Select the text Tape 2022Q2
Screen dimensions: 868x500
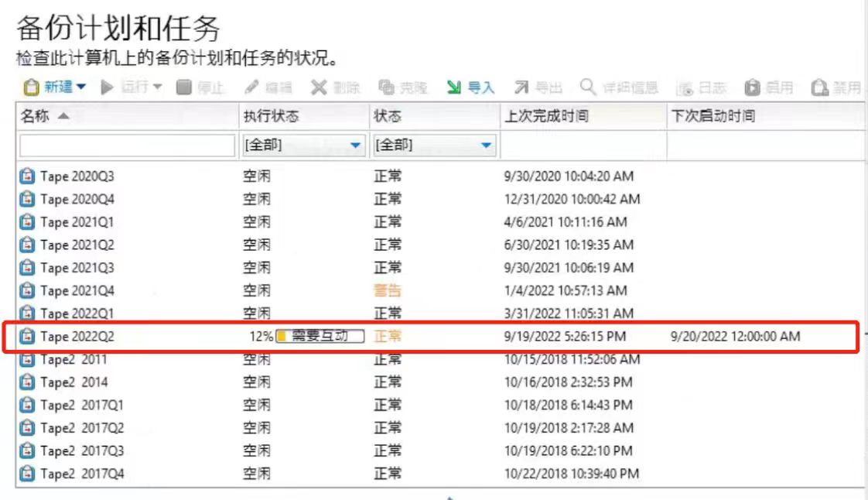(x=77, y=336)
